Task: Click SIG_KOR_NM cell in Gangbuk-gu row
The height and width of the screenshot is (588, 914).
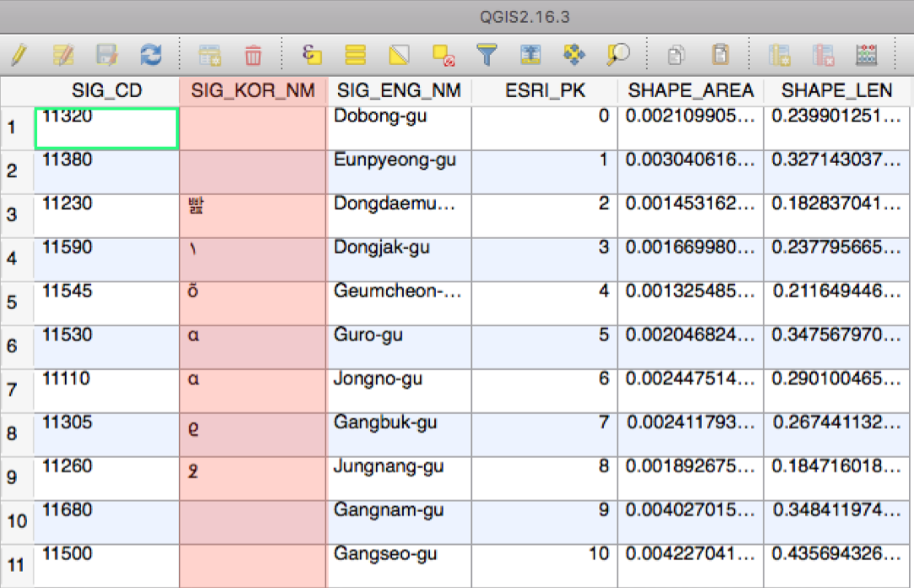Action: tap(253, 434)
